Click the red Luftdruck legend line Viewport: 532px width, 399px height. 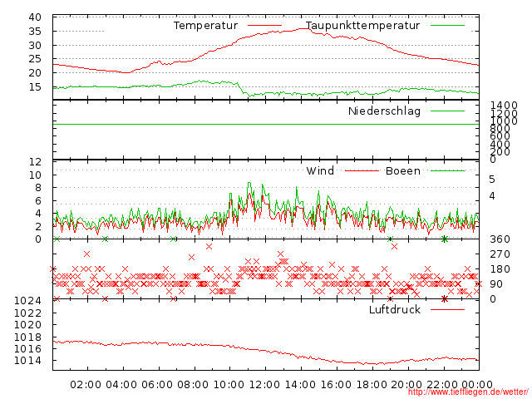tap(447, 309)
